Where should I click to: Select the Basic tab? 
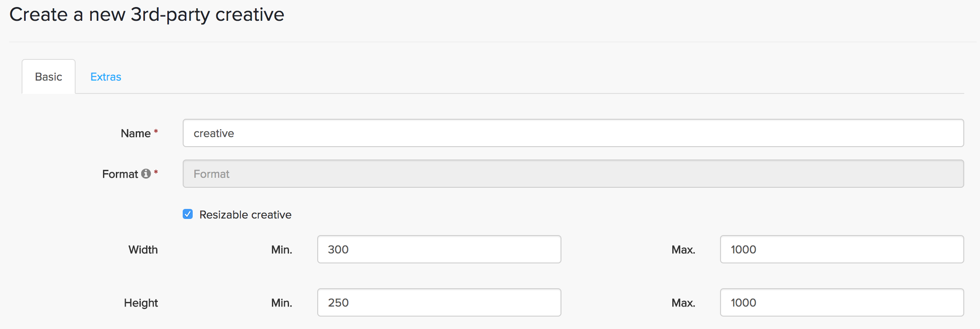tap(49, 77)
